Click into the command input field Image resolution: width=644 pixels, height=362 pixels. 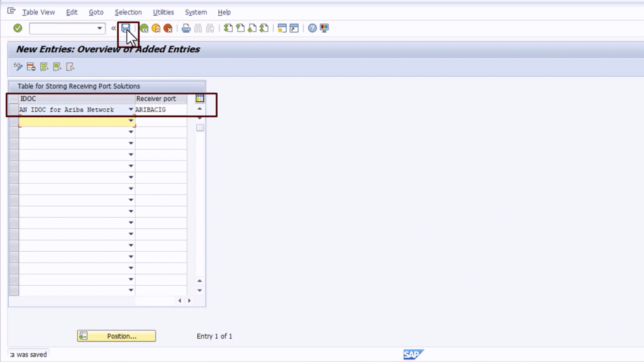tap(63, 28)
